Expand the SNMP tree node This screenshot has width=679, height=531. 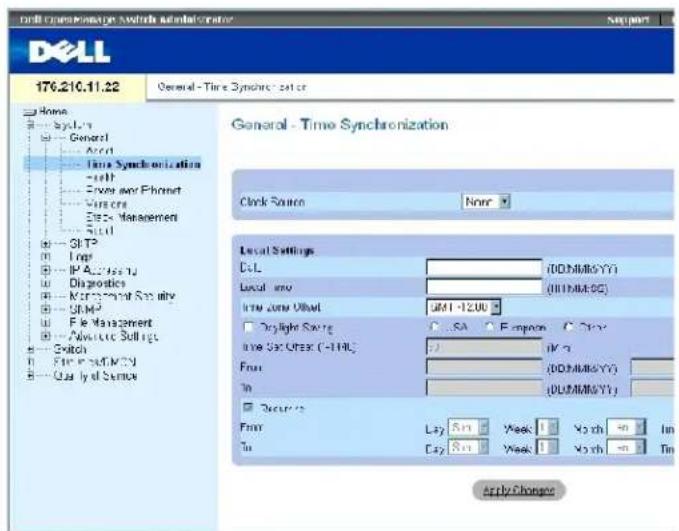(45, 310)
